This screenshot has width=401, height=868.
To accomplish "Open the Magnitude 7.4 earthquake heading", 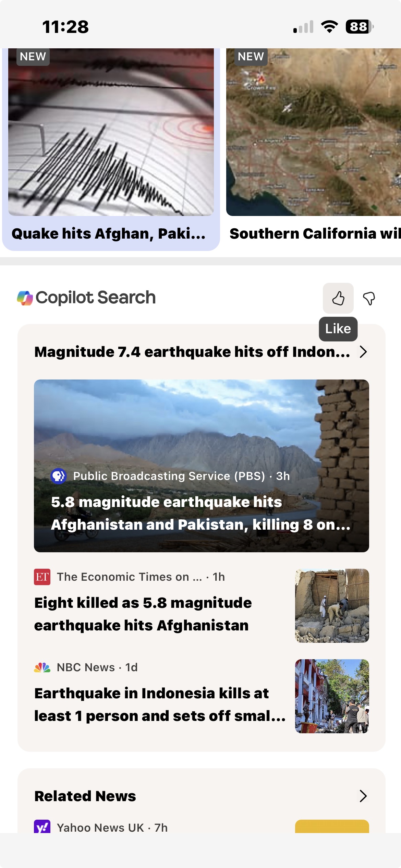I will coord(192,352).
